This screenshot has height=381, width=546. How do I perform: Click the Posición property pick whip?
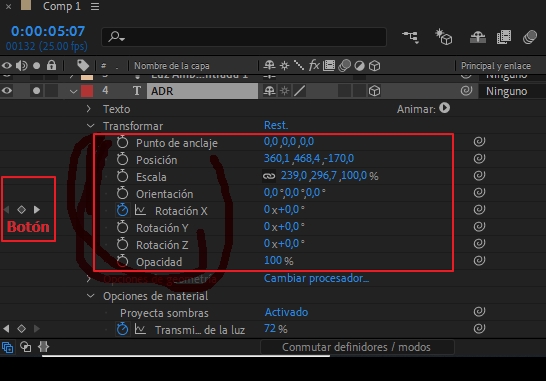pos(479,158)
